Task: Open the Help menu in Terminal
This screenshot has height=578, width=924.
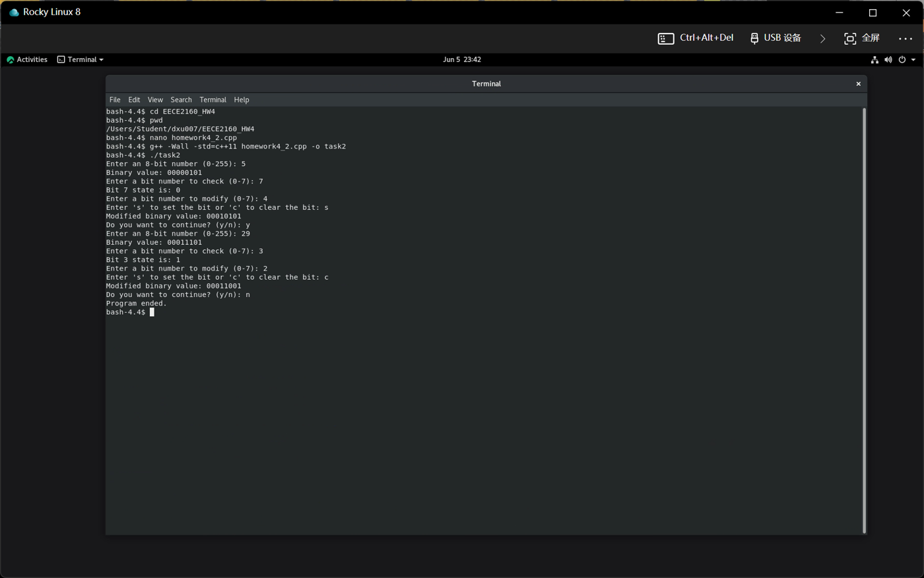Action: pos(242,100)
